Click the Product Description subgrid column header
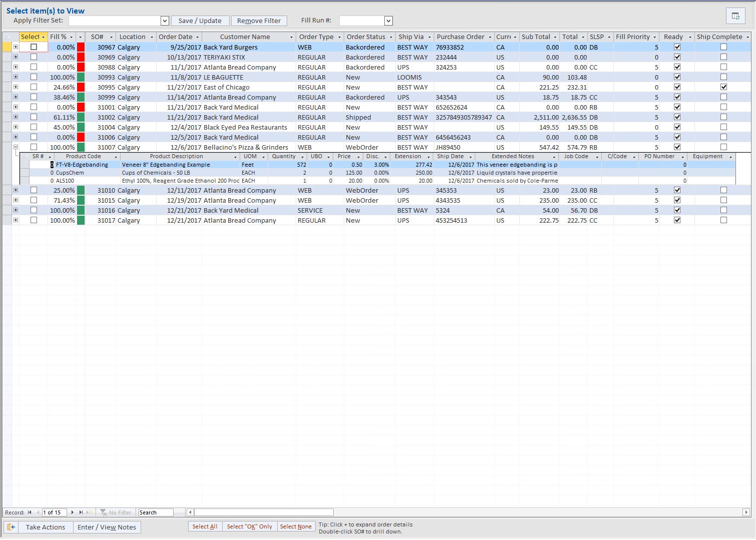756x540 pixels. [176, 157]
